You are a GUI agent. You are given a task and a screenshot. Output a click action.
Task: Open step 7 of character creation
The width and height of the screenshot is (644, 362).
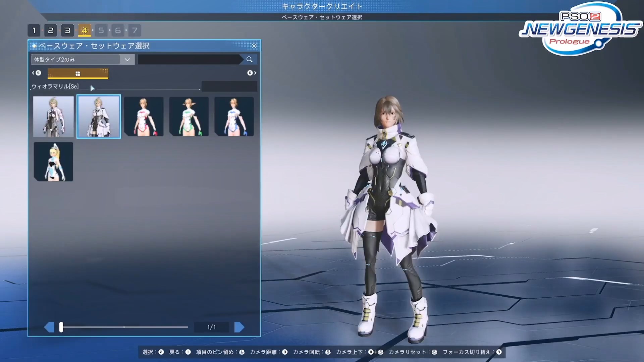click(x=135, y=31)
